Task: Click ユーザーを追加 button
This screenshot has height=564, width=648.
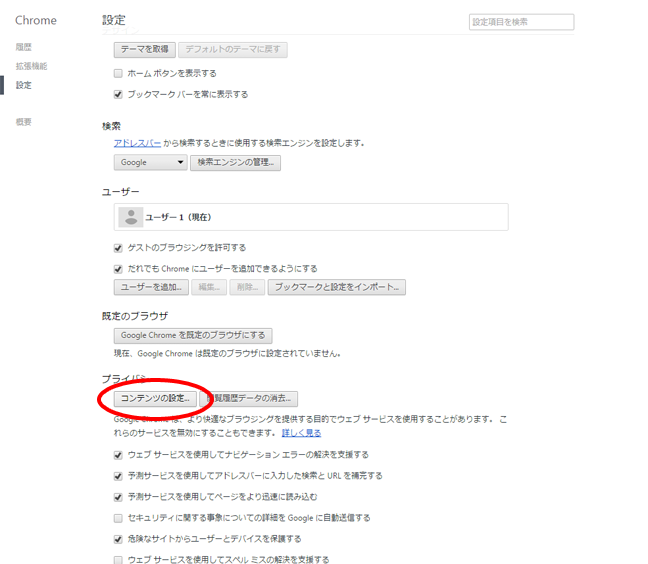Action: tap(151, 287)
